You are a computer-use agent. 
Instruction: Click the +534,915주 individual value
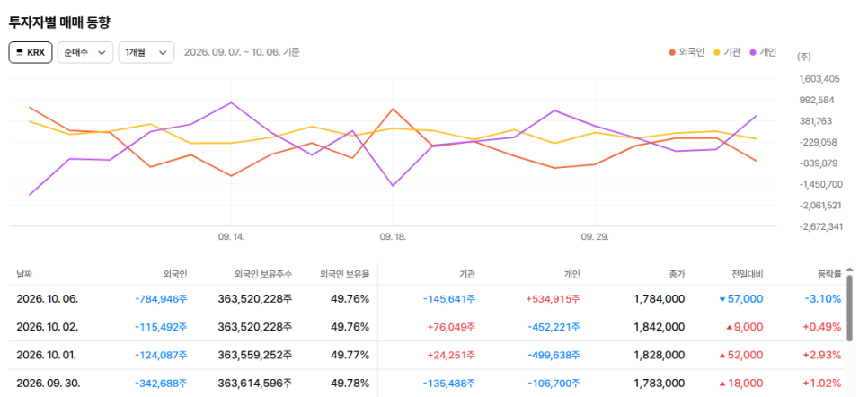(553, 299)
